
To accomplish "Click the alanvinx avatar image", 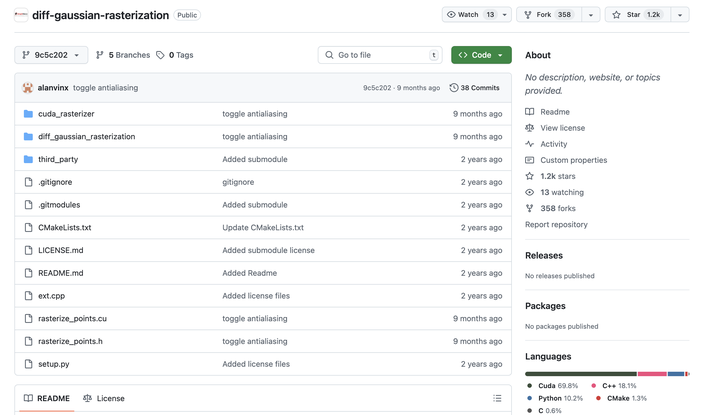I will click(28, 88).
